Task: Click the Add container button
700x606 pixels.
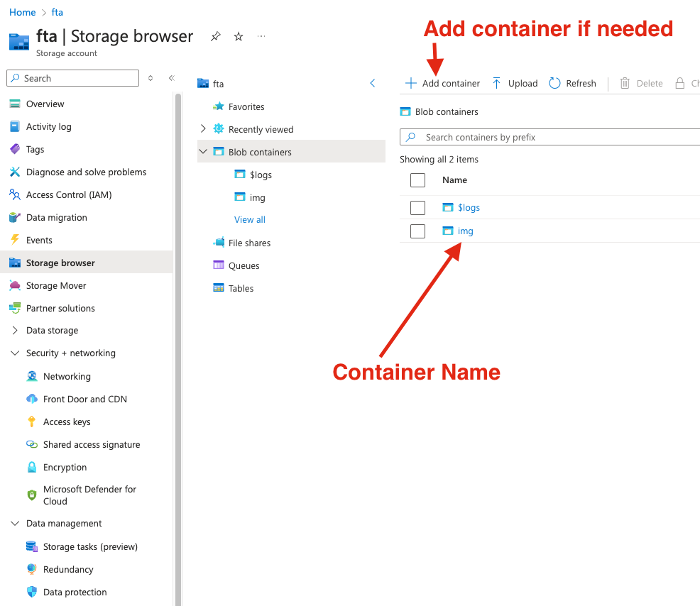Action: coord(442,84)
